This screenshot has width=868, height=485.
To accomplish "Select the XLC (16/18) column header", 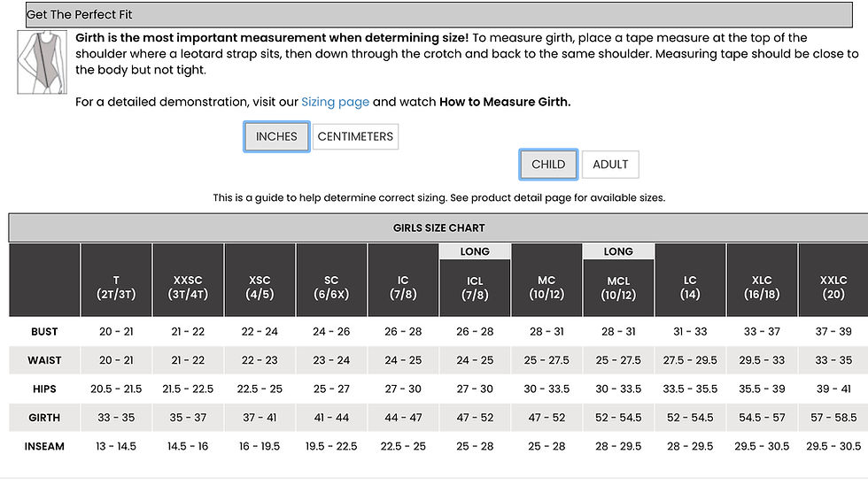I will click(762, 280).
